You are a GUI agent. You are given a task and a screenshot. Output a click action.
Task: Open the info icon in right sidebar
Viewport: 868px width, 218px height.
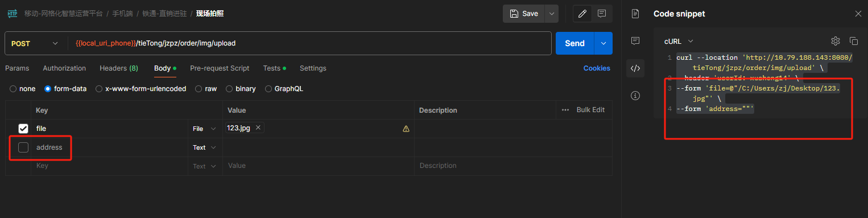[635, 96]
